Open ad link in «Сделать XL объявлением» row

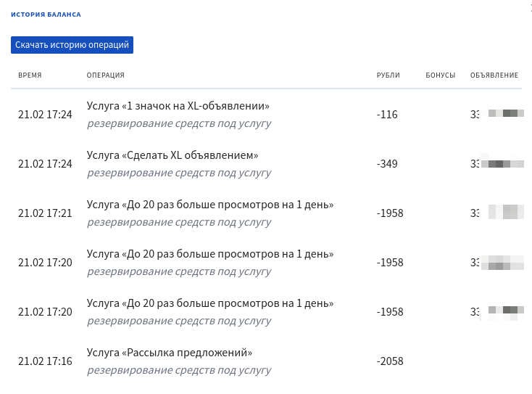(x=496, y=164)
